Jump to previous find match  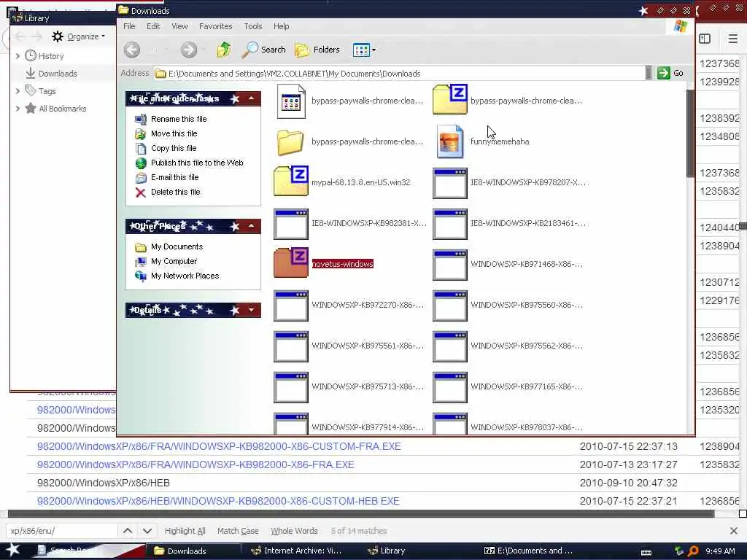click(x=128, y=531)
